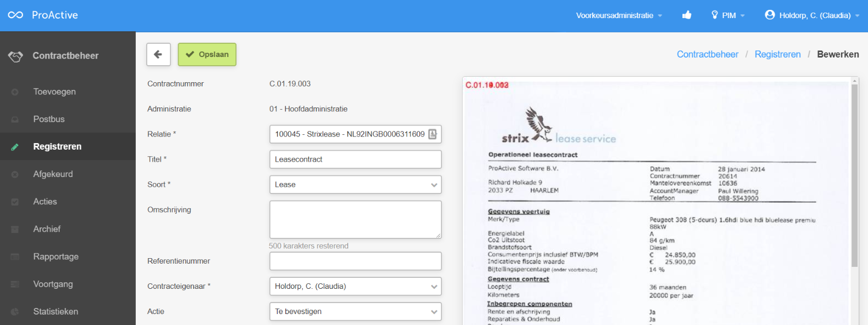Click '500 karakters resterend' text

click(308, 246)
